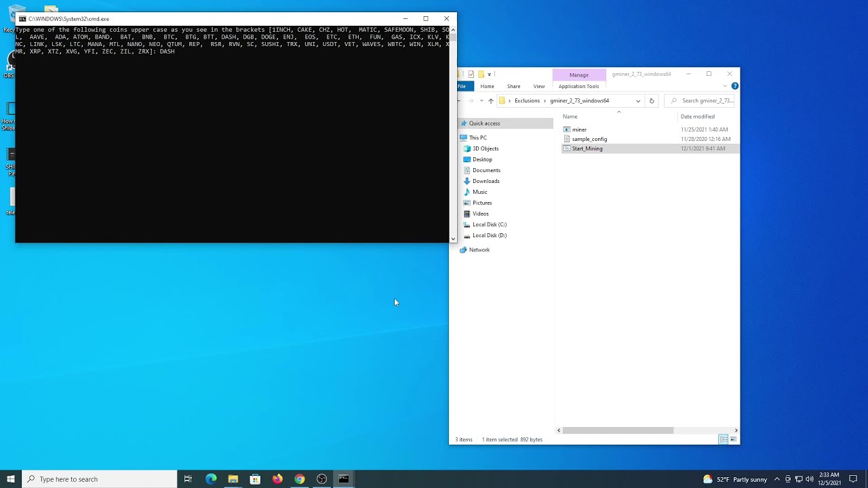Open Desktop in navigation pane

tap(482, 159)
